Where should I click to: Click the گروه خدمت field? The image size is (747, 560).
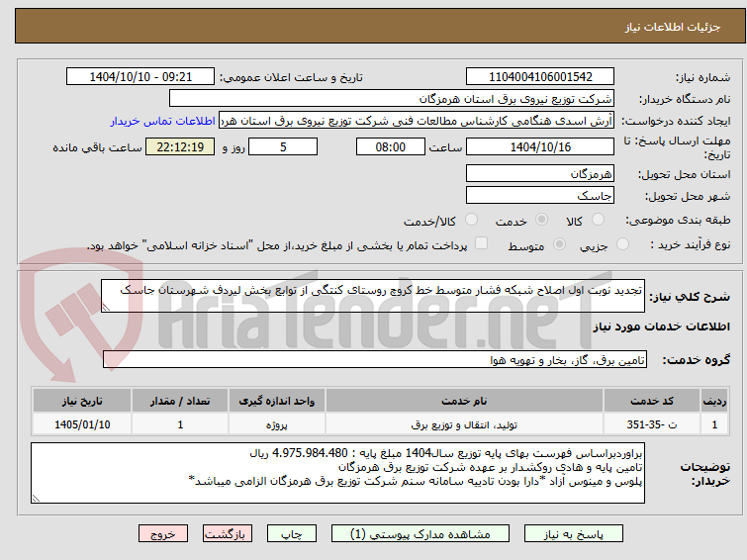pyautogui.click(x=375, y=360)
